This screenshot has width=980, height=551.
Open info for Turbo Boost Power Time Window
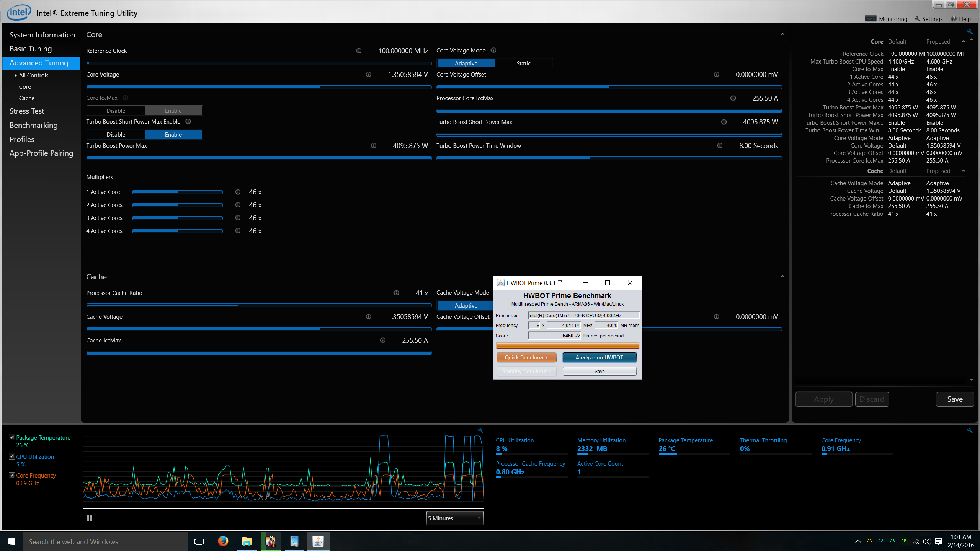coord(720,146)
